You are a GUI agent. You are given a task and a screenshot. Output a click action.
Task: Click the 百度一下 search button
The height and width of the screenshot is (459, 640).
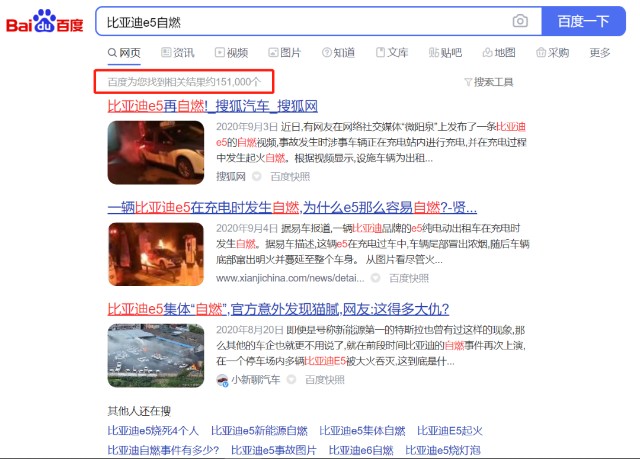(x=583, y=21)
